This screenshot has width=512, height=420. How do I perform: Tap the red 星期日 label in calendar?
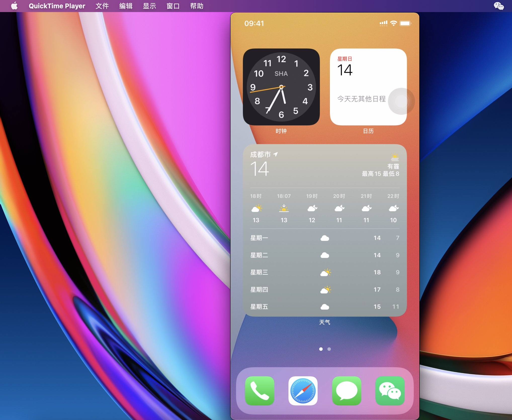[345, 59]
